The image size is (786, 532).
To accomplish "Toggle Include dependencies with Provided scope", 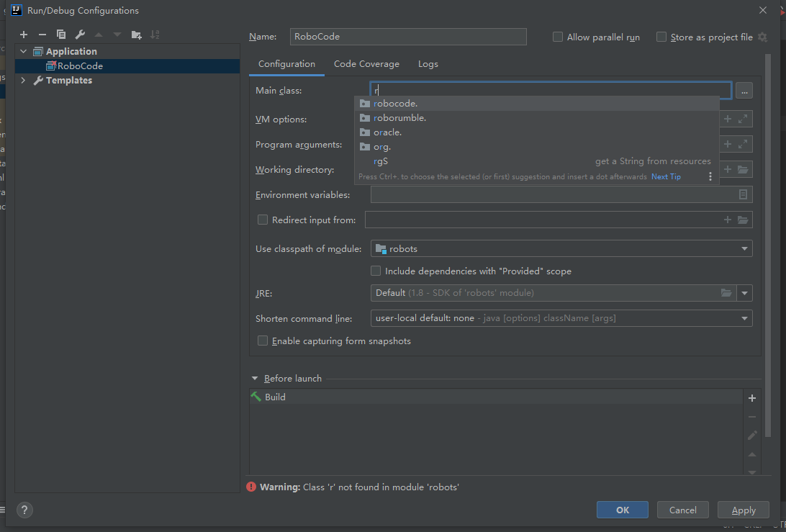I will [x=376, y=271].
